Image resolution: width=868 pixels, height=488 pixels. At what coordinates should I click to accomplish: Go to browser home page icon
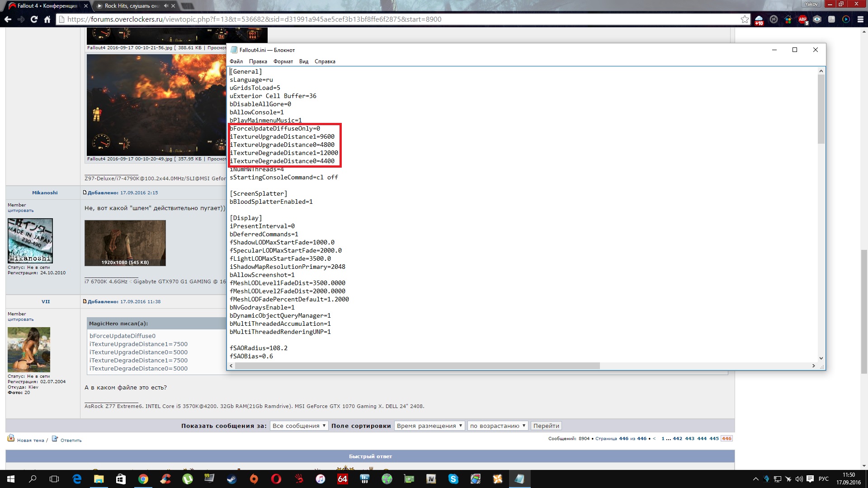[47, 19]
